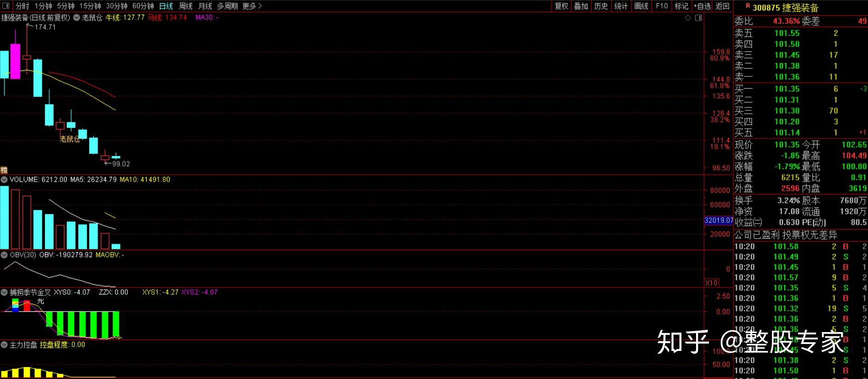This screenshot has width=868, height=379.
Task: Switch to the 分时 intraday tab
Action: pos(22,6)
